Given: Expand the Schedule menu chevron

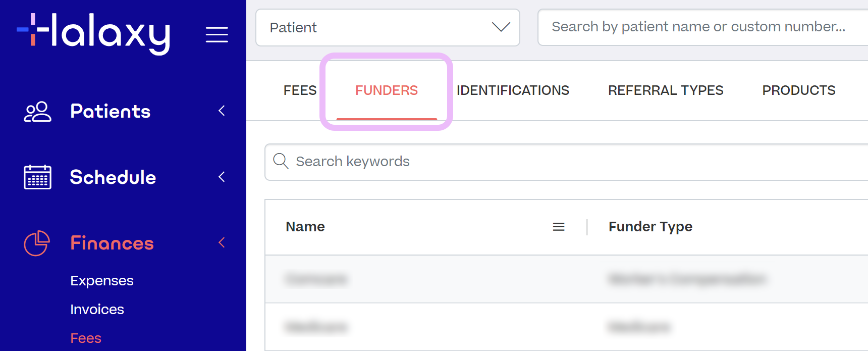Looking at the screenshot, I should coord(222,177).
